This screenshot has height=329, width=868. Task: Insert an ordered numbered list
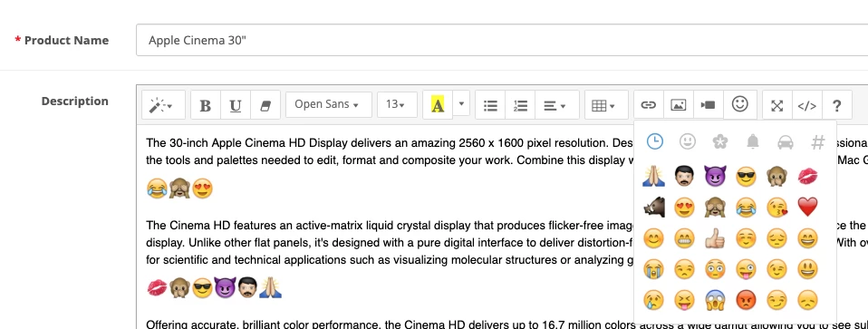(520, 105)
